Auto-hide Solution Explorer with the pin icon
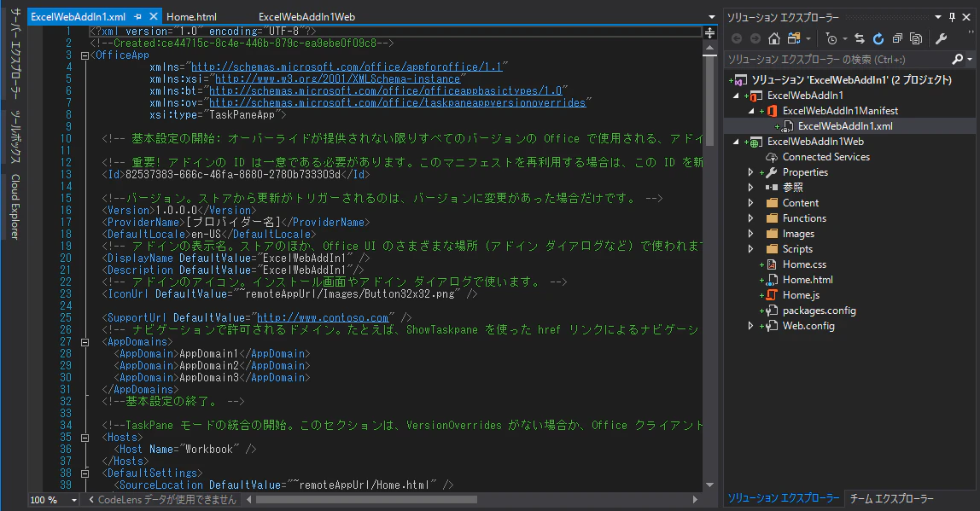This screenshot has height=511, width=980. (952, 17)
